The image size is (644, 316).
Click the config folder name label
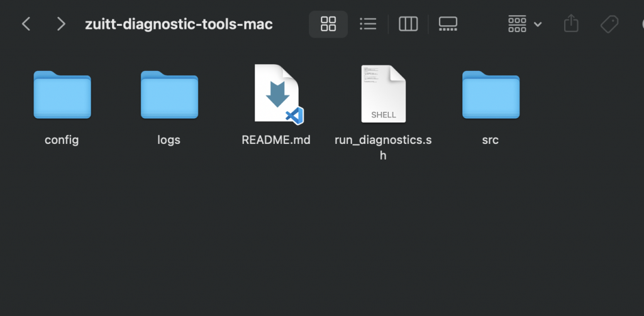click(x=62, y=140)
